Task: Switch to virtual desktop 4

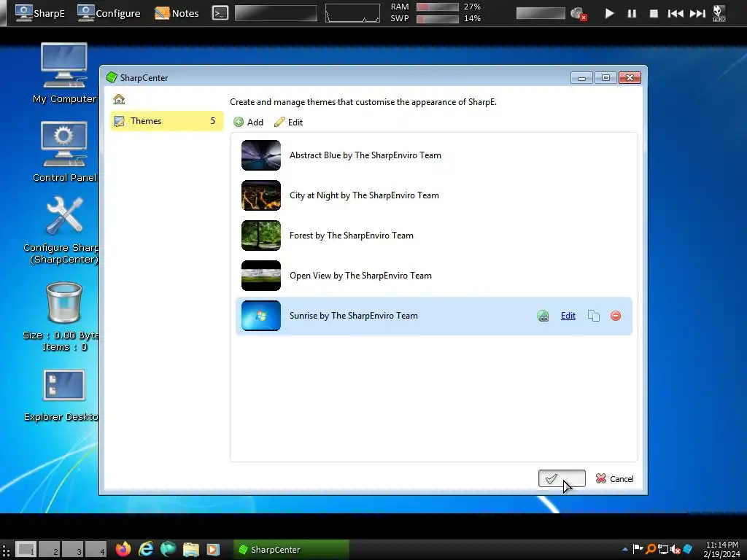Action: click(96, 549)
